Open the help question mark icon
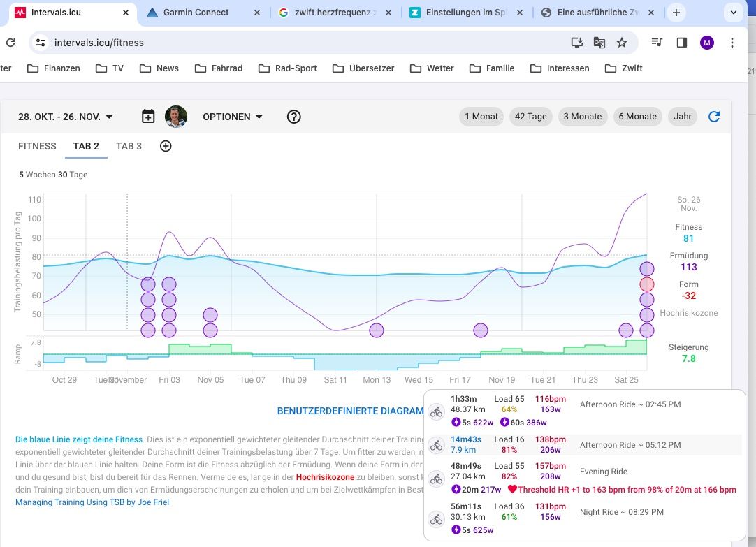 (x=294, y=117)
